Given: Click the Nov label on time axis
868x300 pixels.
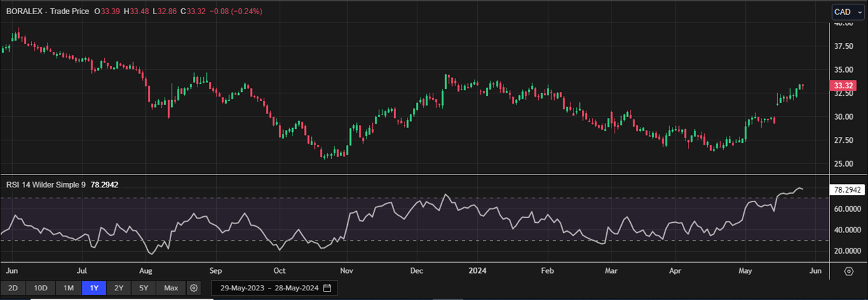Looking at the screenshot, I should pyautogui.click(x=347, y=271).
